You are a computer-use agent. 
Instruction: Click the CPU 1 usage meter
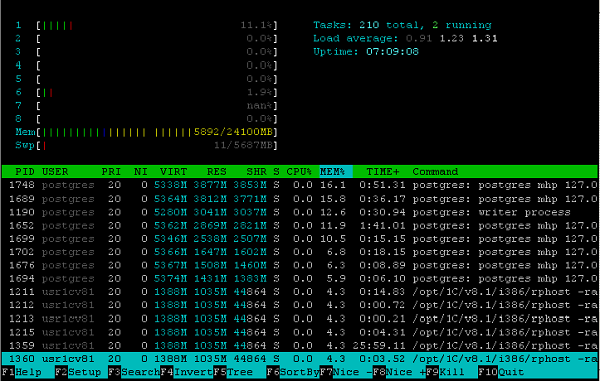146,25
